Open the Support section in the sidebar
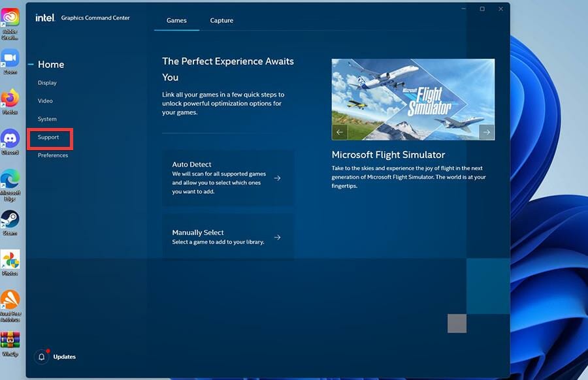The height and width of the screenshot is (380, 588). coord(48,137)
